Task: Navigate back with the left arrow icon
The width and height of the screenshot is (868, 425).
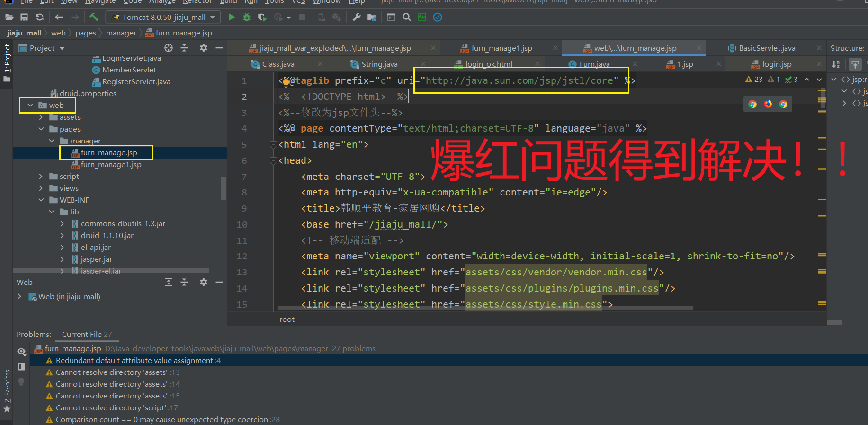Action: tap(59, 18)
